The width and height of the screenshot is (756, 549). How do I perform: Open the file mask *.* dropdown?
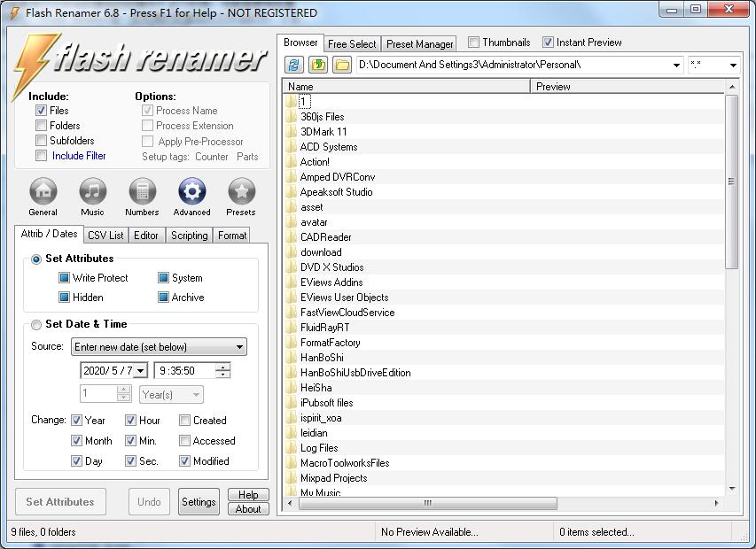[733, 66]
